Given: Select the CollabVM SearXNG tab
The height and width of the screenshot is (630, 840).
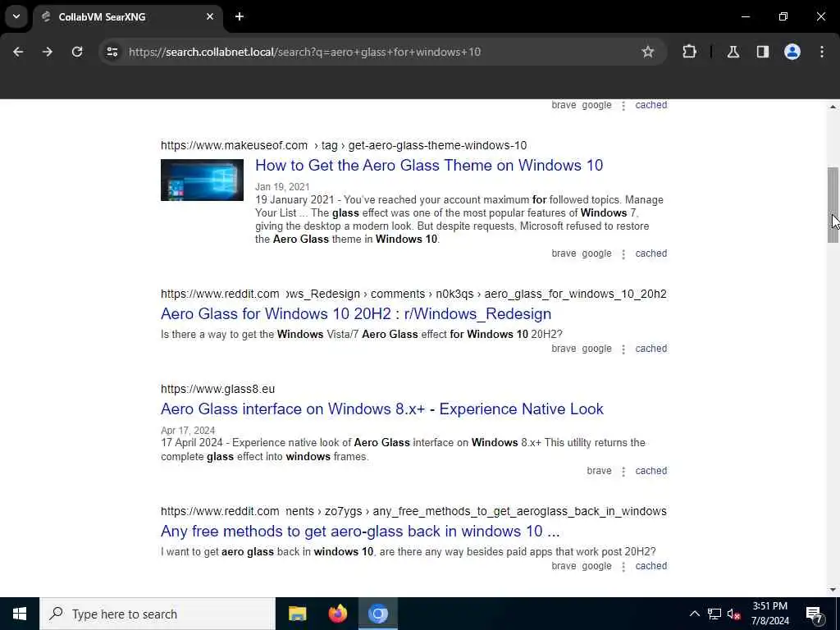Looking at the screenshot, I should click(x=127, y=17).
